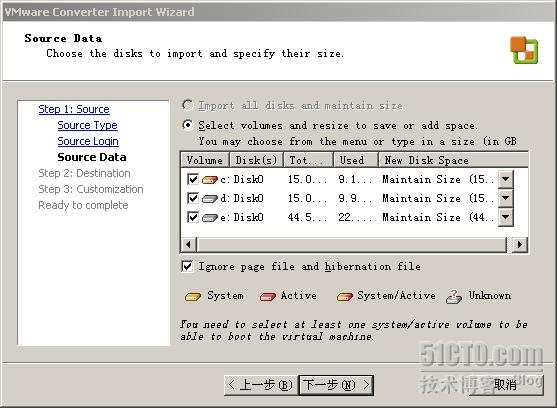
Task: Click the c: volume drive icon
Action: [x=210, y=180]
